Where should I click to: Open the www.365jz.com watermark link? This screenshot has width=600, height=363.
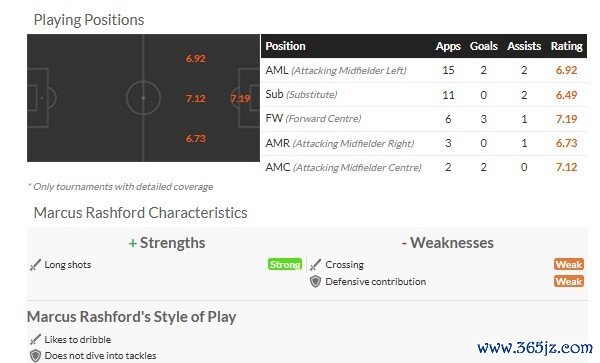[535, 348]
